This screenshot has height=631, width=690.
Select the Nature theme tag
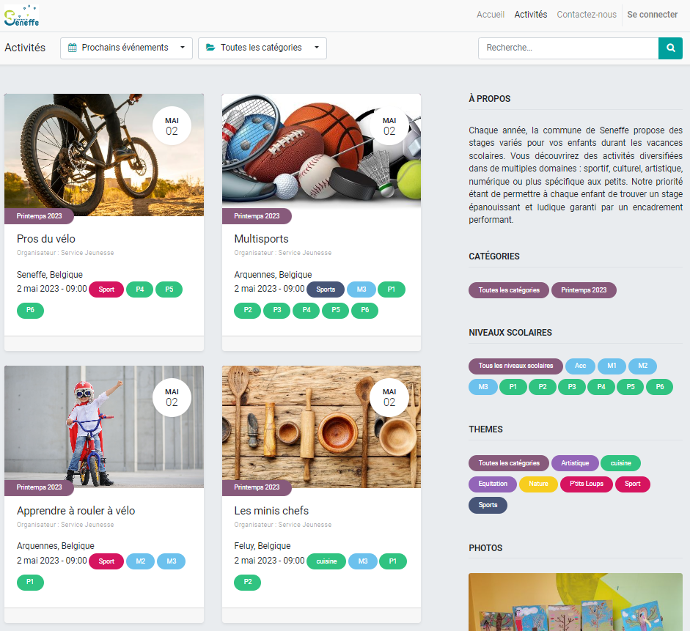(x=538, y=484)
